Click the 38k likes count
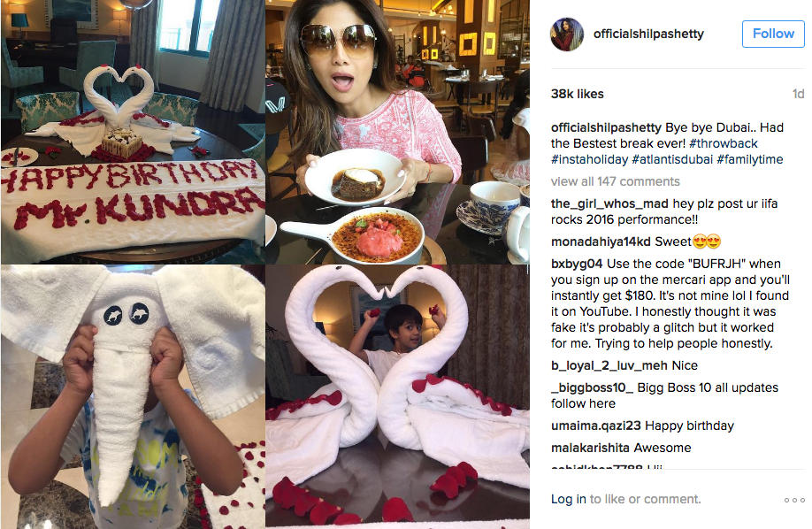Viewport: 812px width, 529px height. tap(578, 95)
